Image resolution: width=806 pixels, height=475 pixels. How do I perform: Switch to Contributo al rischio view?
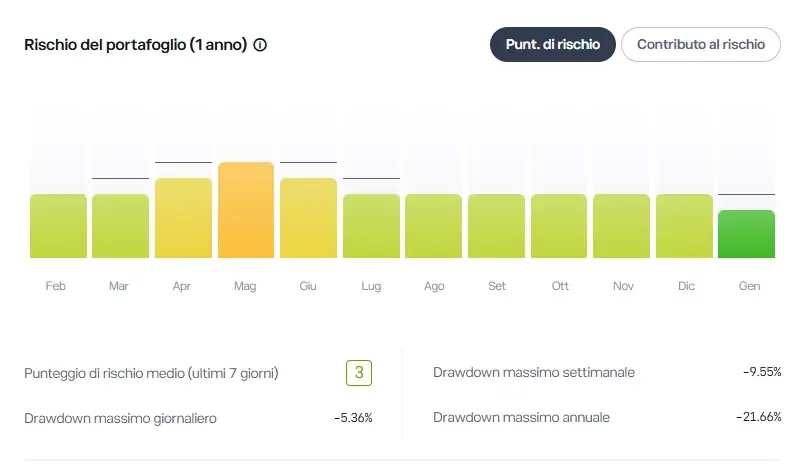pyautogui.click(x=700, y=45)
